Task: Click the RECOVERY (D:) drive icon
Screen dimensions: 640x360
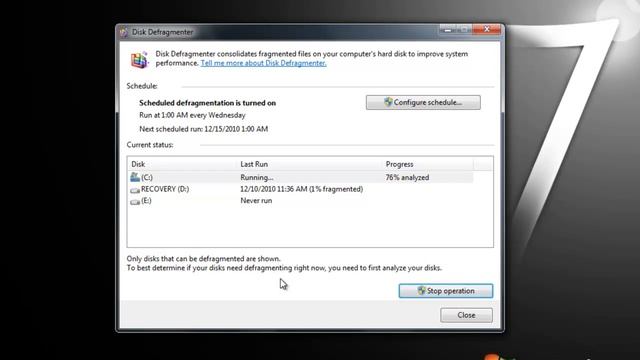Action: [135, 190]
